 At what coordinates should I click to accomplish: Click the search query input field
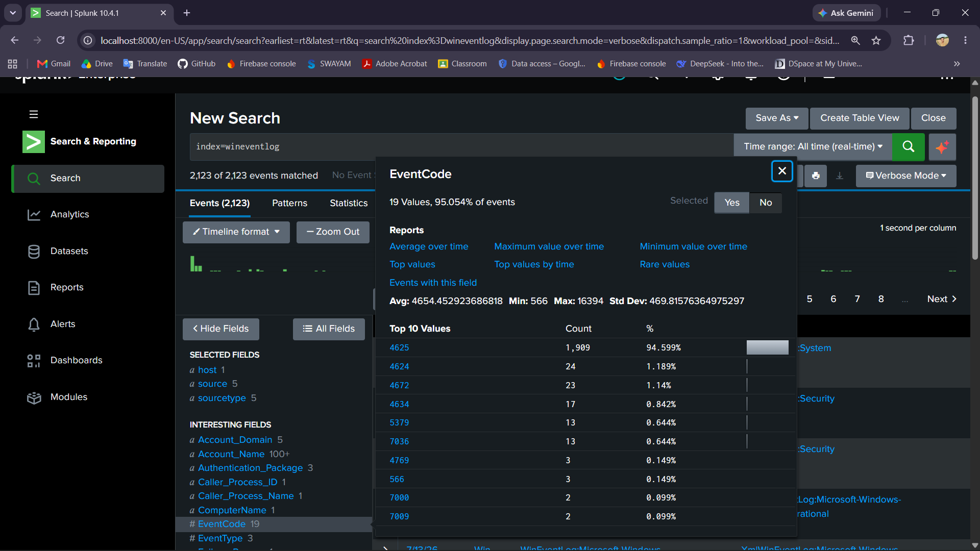(461, 147)
